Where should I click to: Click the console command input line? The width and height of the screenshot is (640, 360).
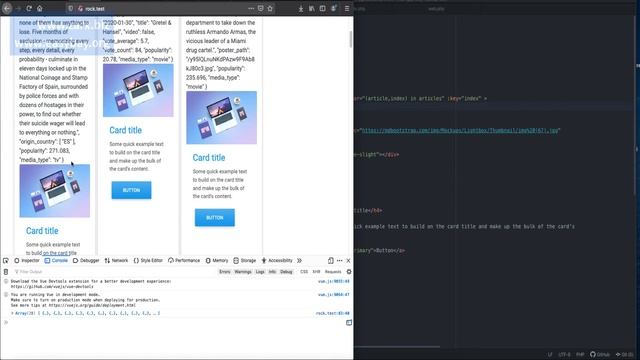pyautogui.click(x=176, y=322)
